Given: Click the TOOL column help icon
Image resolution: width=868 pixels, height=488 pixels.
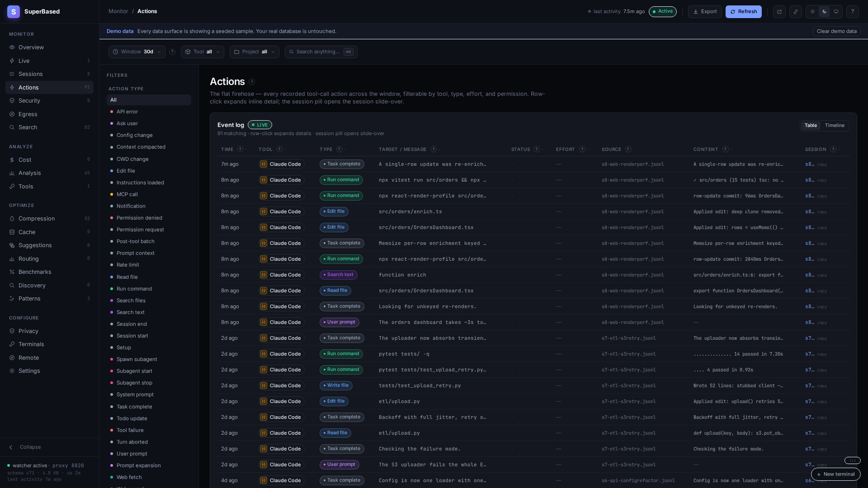Looking at the screenshot, I should click(x=280, y=149).
